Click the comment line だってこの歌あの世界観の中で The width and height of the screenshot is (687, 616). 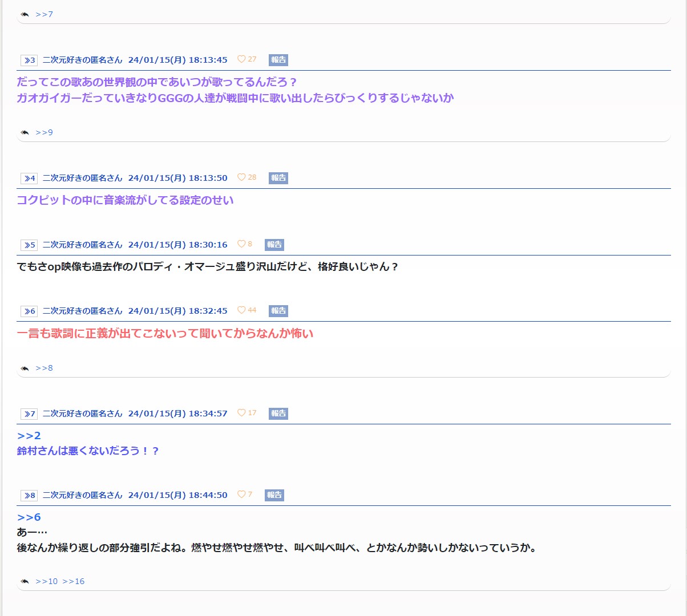[x=157, y=82]
